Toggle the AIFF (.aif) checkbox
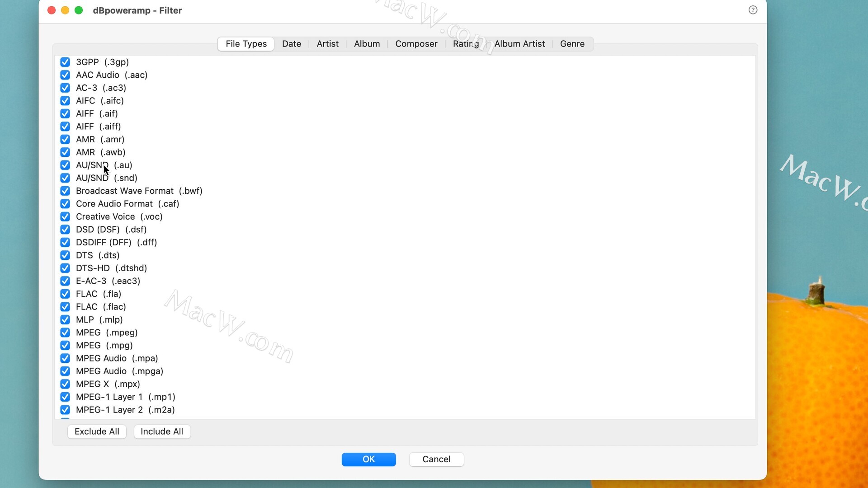 [65, 113]
